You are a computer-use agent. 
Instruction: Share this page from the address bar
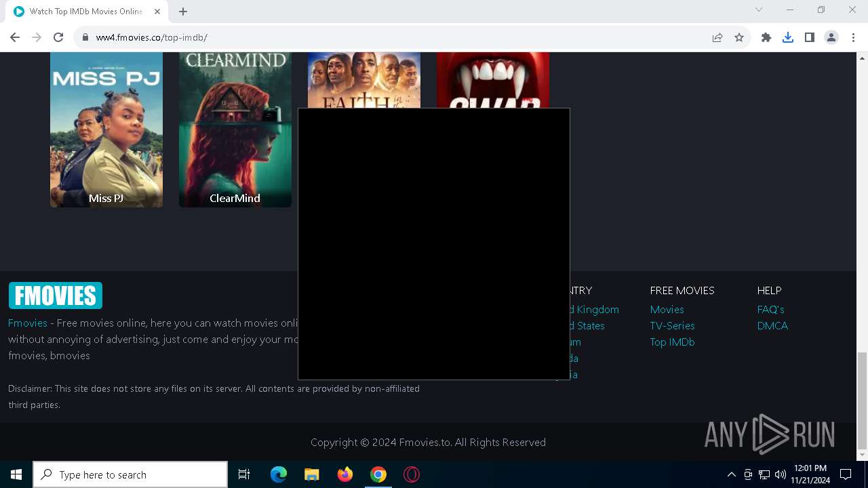(717, 37)
